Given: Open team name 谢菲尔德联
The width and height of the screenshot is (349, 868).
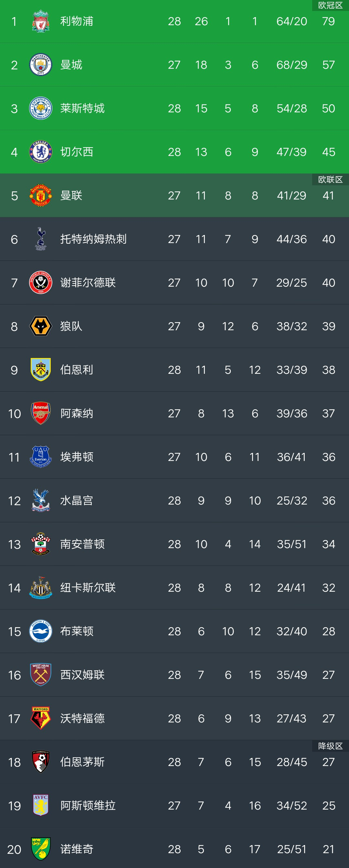Looking at the screenshot, I should [x=88, y=283].
